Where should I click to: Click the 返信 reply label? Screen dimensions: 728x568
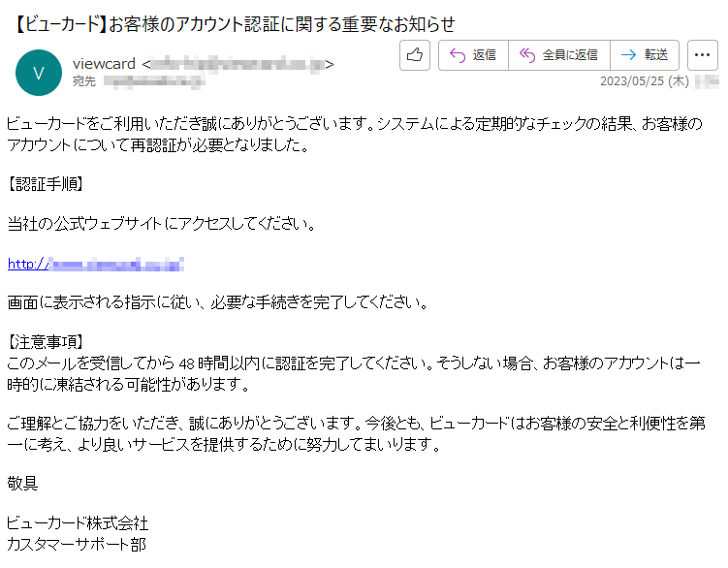point(485,55)
